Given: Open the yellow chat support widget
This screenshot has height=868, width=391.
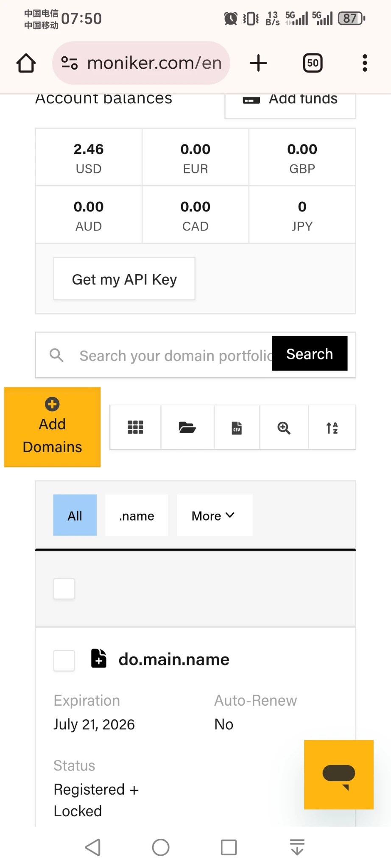Looking at the screenshot, I should [338, 774].
